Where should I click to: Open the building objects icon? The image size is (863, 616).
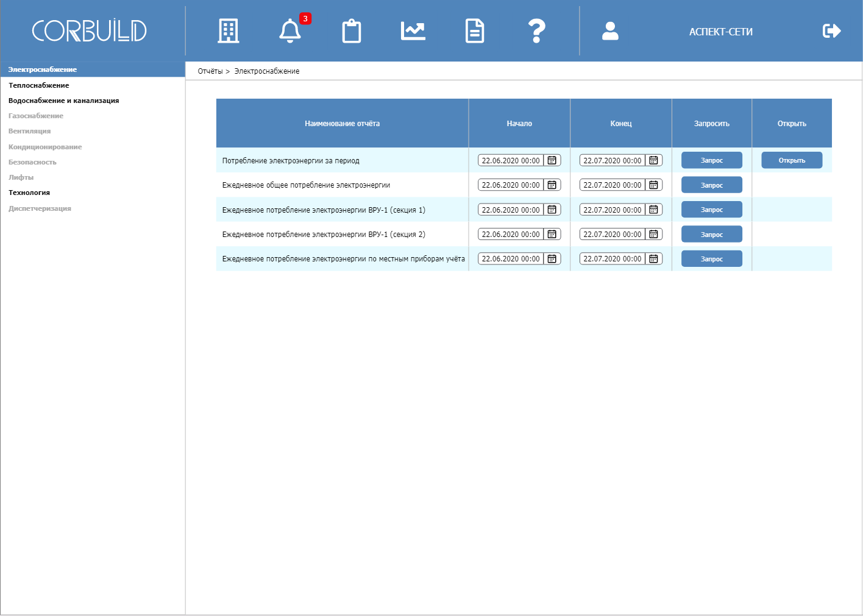click(x=229, y=31)
